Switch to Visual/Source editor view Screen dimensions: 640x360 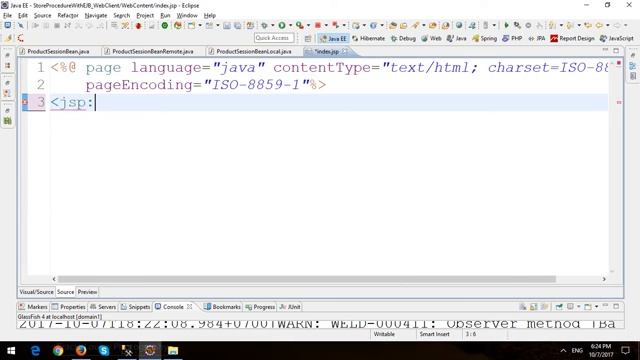tap(36, 292)
